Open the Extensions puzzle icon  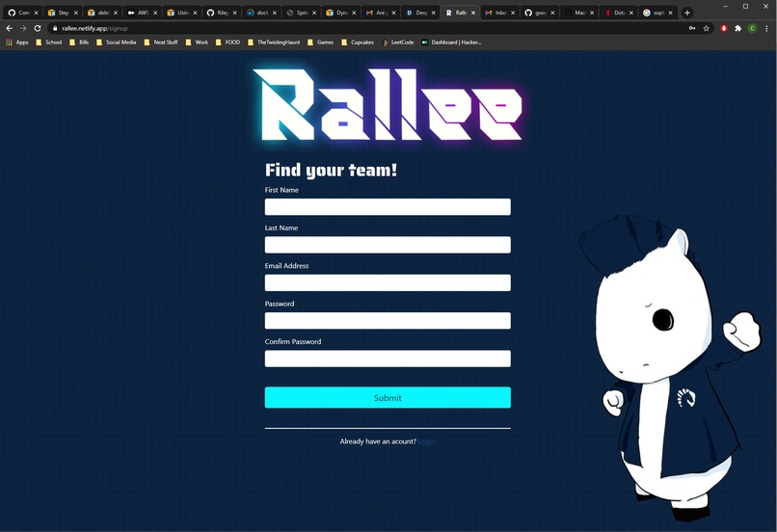[x=737, y=28]
